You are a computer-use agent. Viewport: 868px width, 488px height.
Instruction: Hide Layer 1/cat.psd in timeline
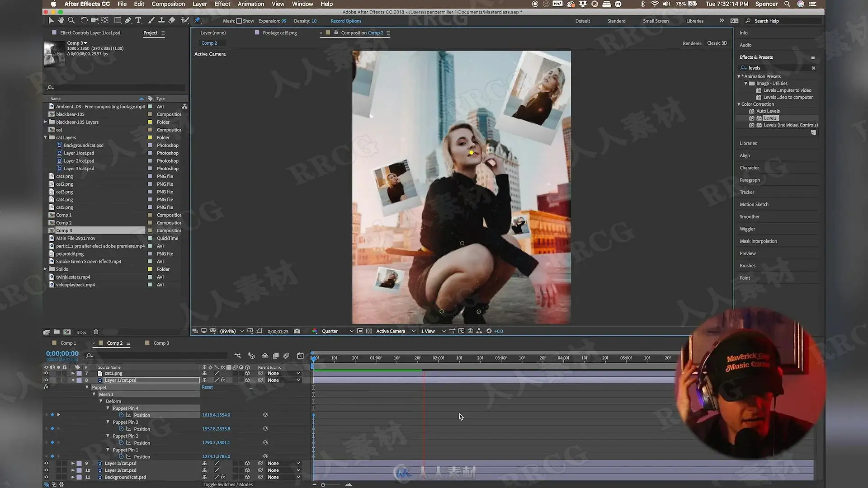46,380
